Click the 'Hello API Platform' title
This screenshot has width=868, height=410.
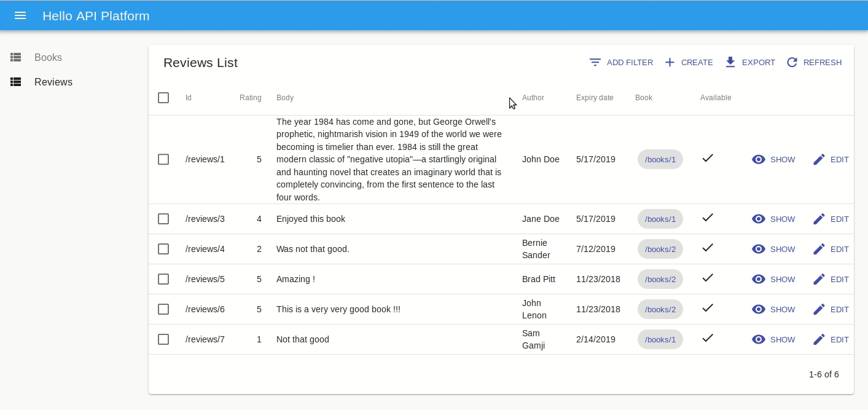96,16
